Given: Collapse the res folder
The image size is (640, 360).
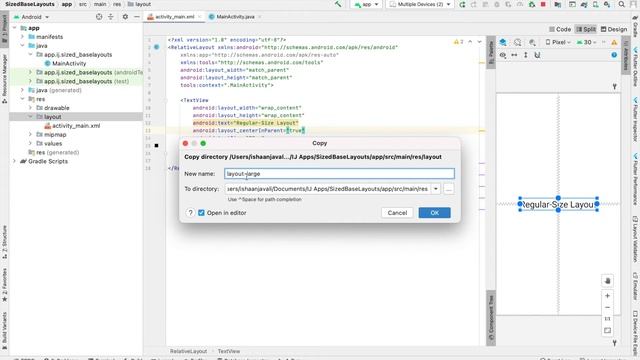Looking at the screenshot, I should click(23, 99).
